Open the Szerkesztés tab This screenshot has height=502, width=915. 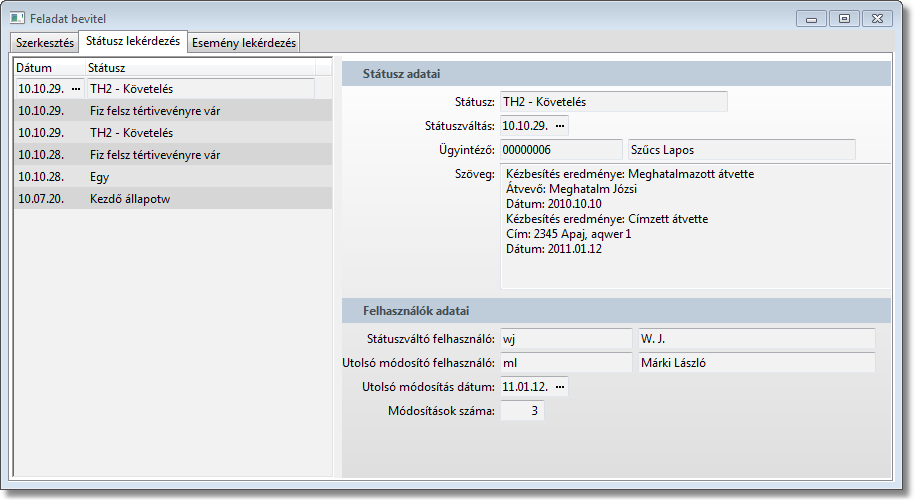coord(45,43)
